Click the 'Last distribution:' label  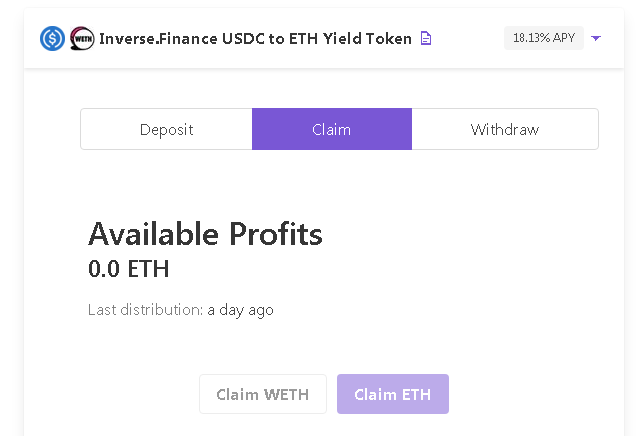pyautogui.click(x=145, y=310)
